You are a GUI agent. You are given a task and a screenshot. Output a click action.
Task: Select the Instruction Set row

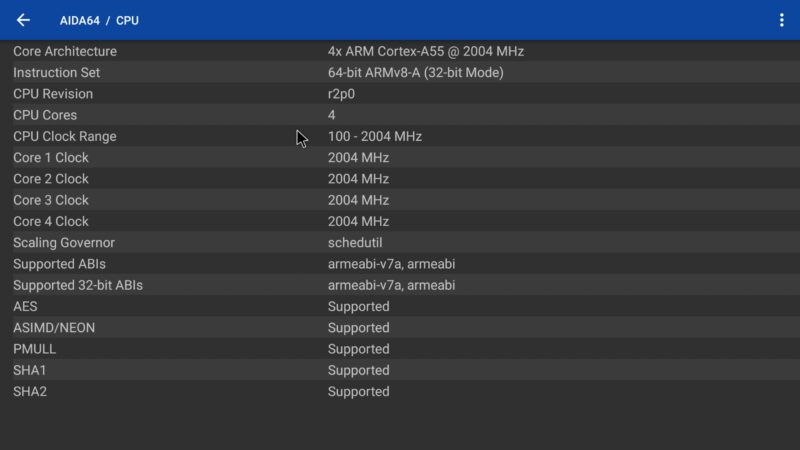coord(400,73)
